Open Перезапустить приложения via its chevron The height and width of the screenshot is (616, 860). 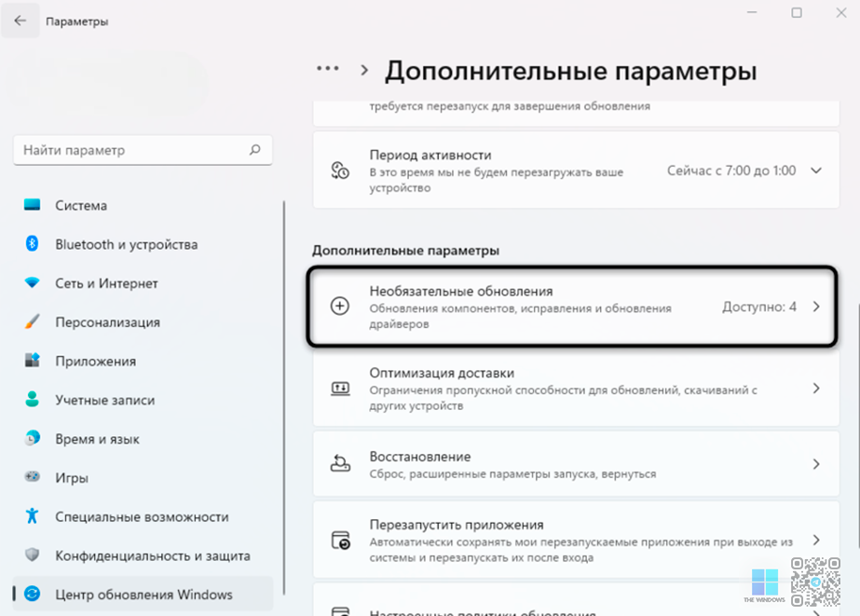(816, 541)
